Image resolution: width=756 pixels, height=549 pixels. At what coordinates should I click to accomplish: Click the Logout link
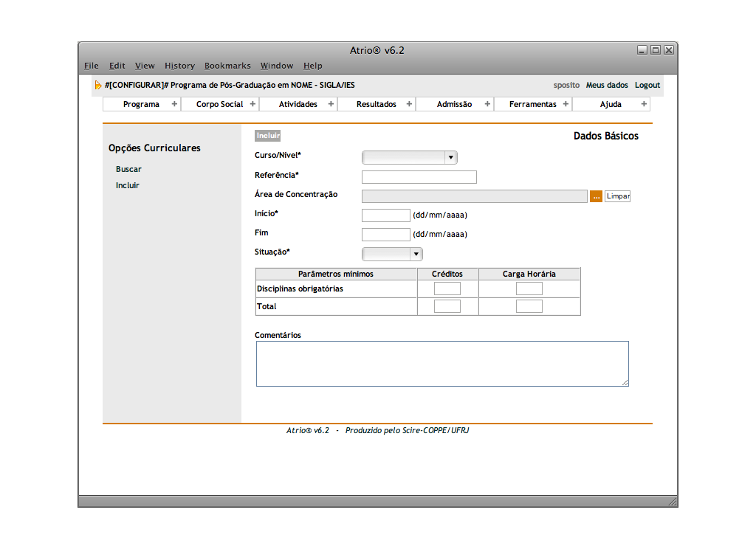[647, 86]
